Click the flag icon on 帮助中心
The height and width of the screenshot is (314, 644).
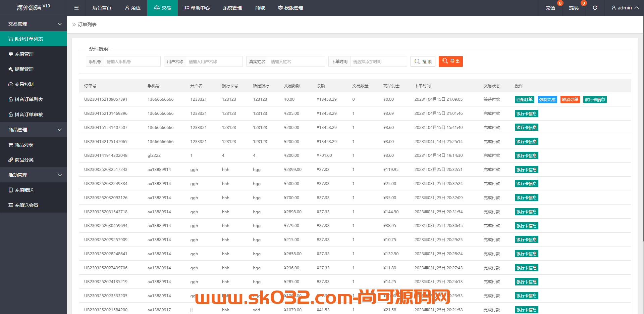(x=187, y=8)
